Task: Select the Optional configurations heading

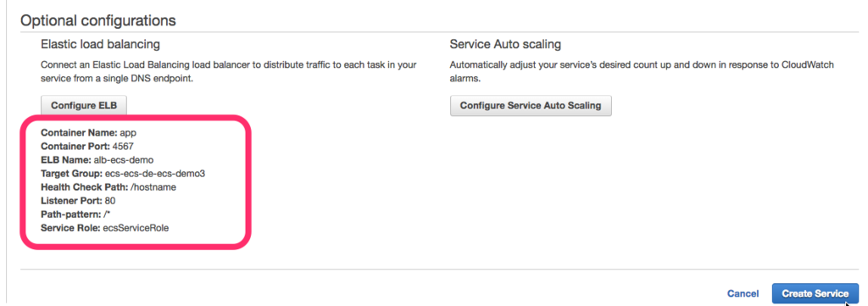Action: (x=98, y=21)
